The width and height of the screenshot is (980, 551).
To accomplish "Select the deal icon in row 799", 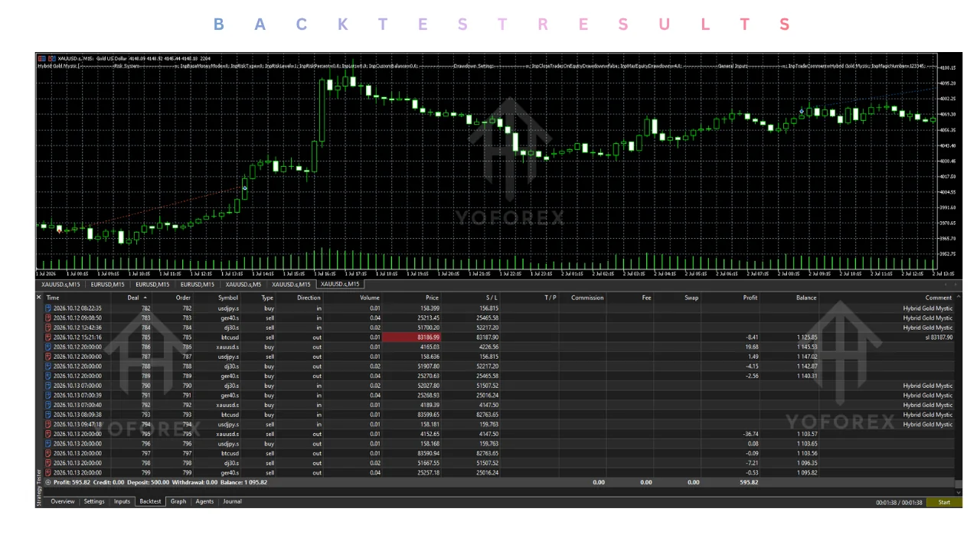I will coord(49,472).
